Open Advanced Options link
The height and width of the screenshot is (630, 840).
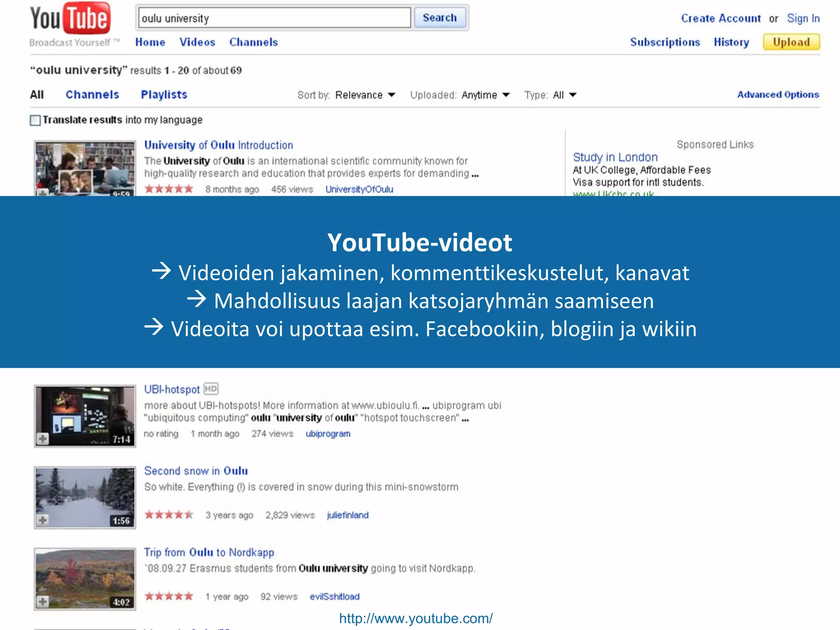click(x=778, y=95)
